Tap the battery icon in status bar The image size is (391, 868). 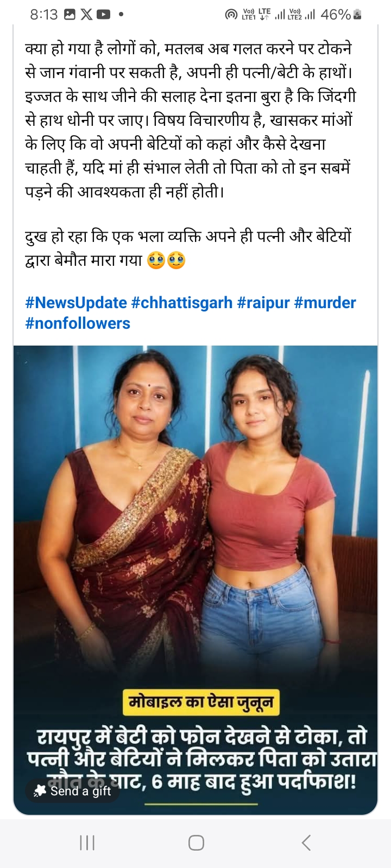[x=357, y=15]
